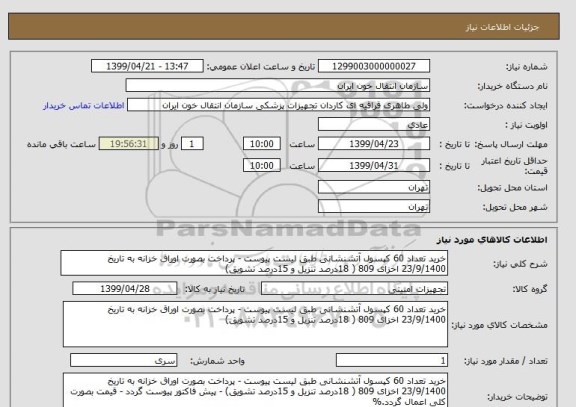
Task: Click the حداقل تاریخ اعتبار قیمت label
Action: [514, 166]
